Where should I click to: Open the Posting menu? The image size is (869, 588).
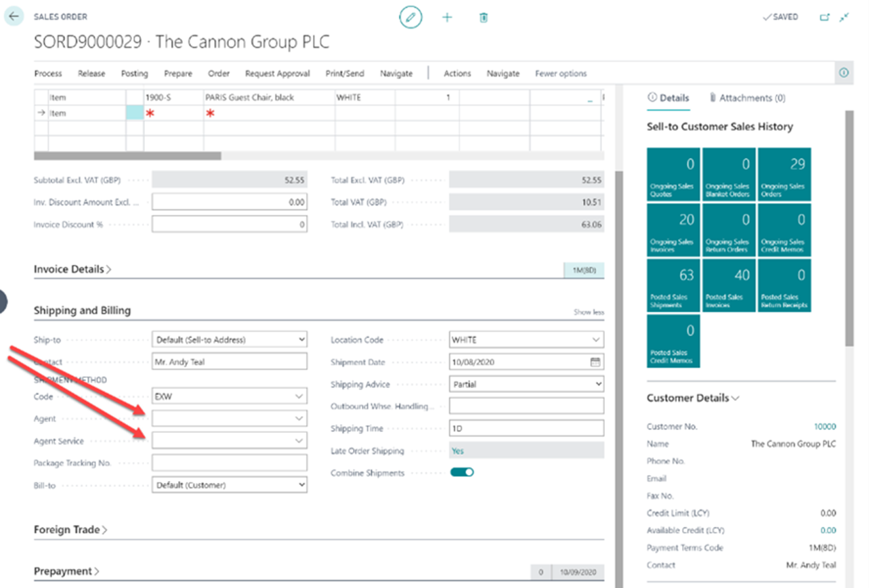[134, 73]
